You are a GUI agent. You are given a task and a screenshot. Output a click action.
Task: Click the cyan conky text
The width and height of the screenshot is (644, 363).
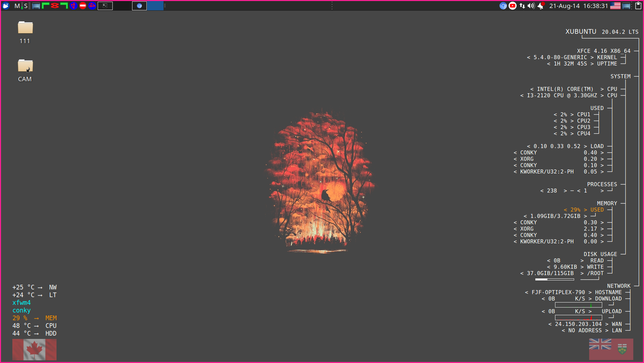pyautogui.click(x=21, y=310)
